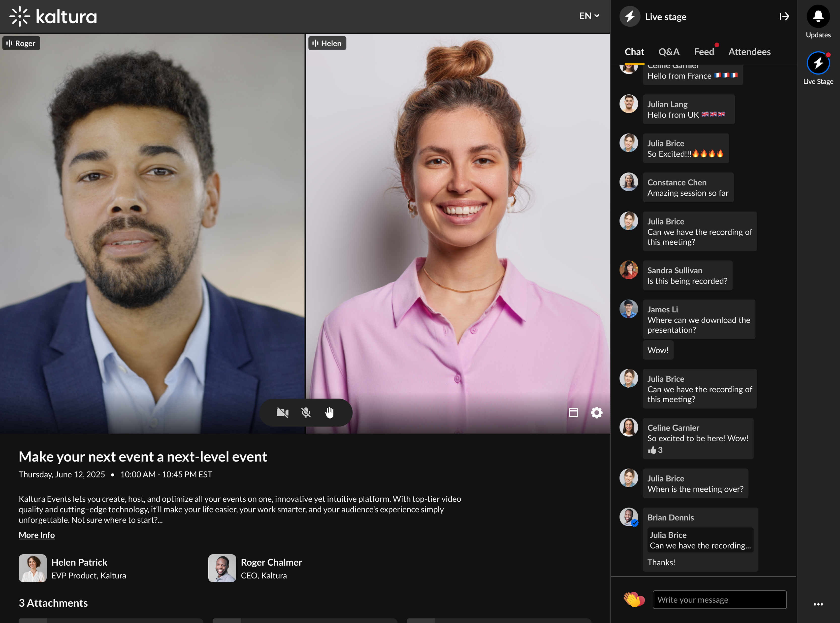Click the Kaltura logo
Screen dimensions: 840x623
tap(53, 17)
